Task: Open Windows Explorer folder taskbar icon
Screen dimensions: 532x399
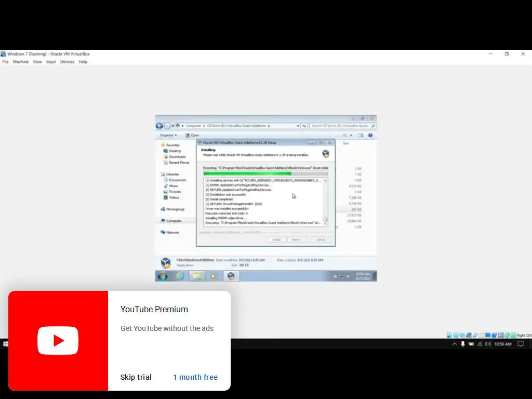Action: [197, 276]
